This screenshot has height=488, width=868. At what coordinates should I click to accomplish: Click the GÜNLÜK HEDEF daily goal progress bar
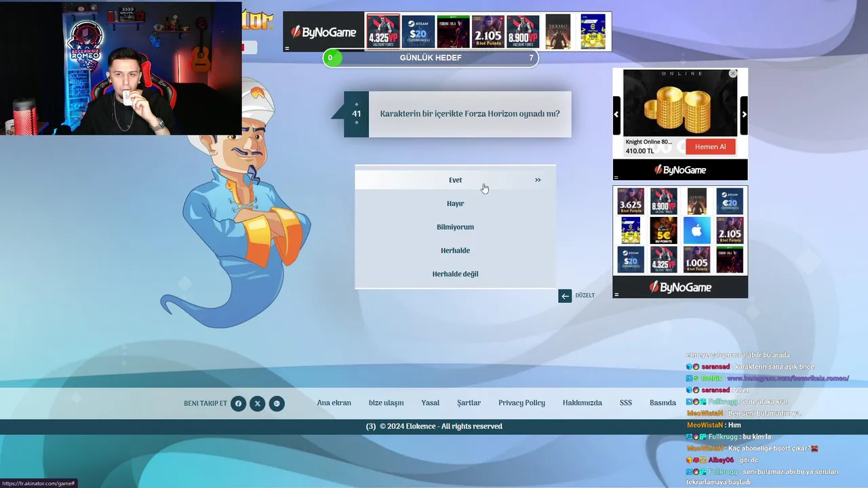pos(431,58)
